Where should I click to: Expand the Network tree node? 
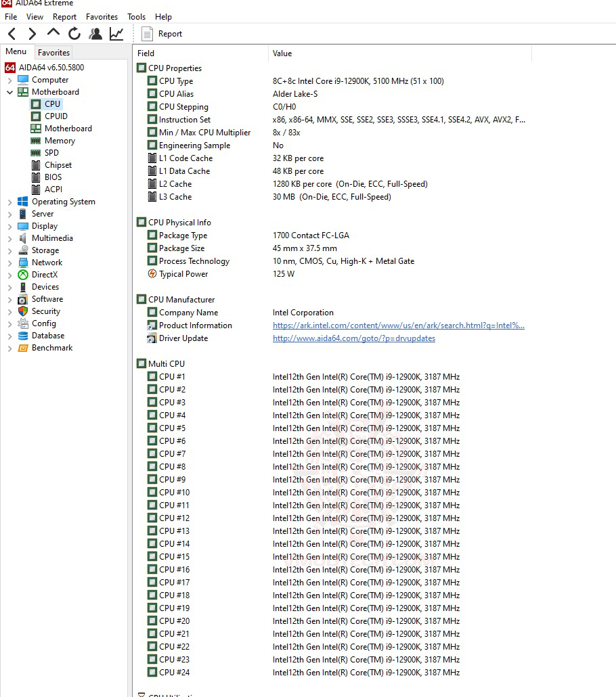[9, 263]
